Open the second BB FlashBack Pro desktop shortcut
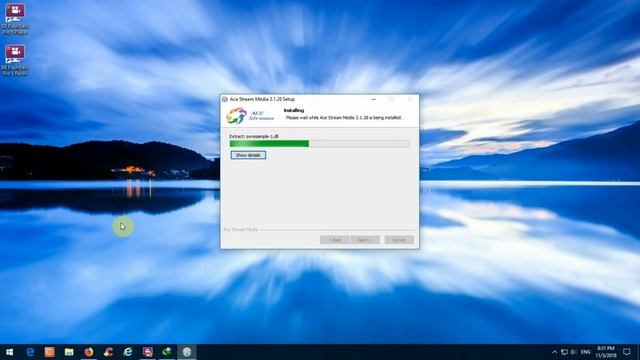Viewport: 640px width, 360px height. [15, 60]
